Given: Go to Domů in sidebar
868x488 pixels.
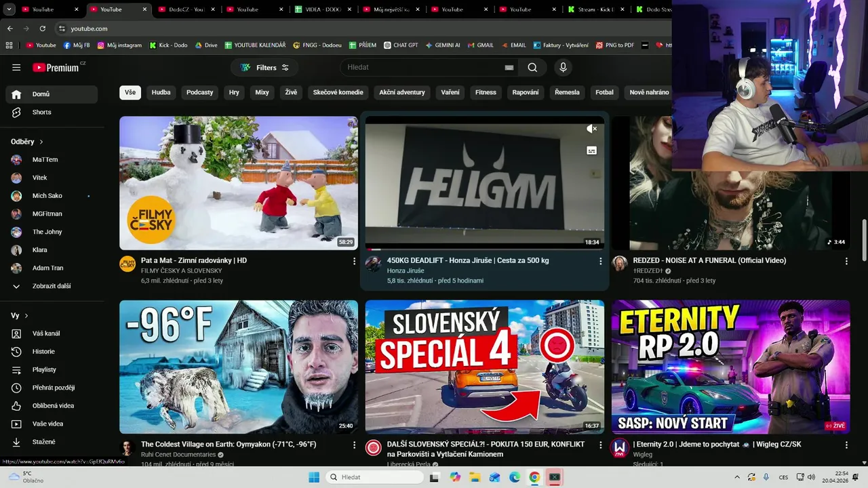Looking at the screenshot, I should pyautogui.click(x=52, y=94).
